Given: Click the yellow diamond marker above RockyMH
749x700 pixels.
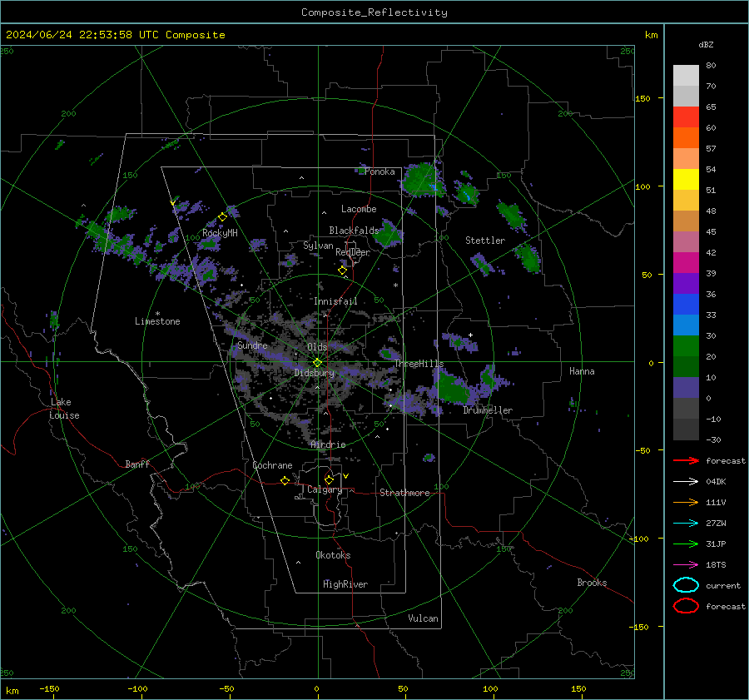Looking at the screenshot, I should click(x=222, y=217).
